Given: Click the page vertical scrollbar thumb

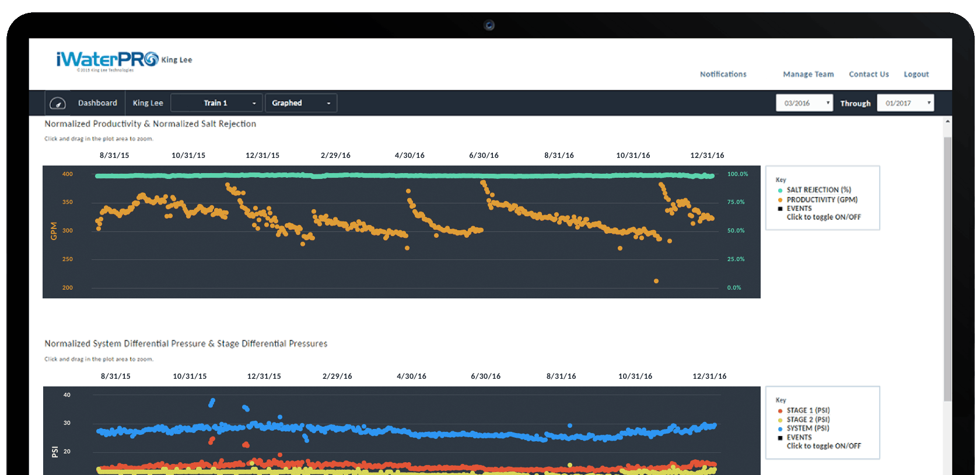Looking at the screenshot, I should tap(947, 269).
